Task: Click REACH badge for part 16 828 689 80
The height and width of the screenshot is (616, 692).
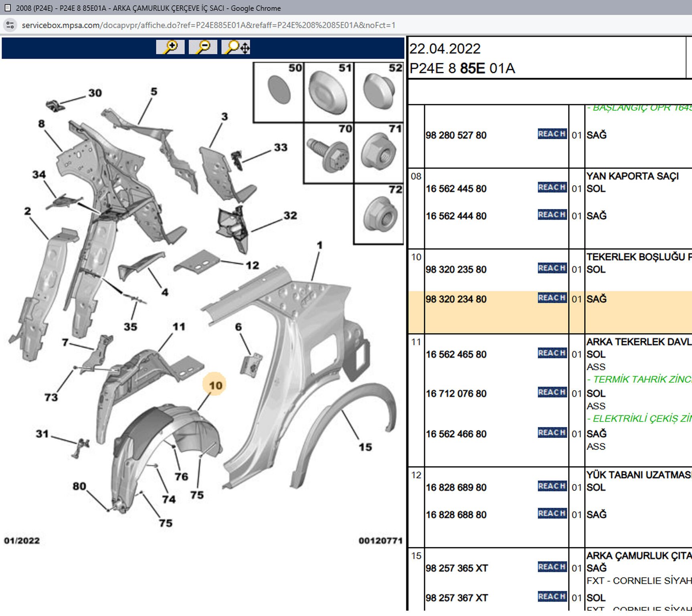Action: point(552,486)
